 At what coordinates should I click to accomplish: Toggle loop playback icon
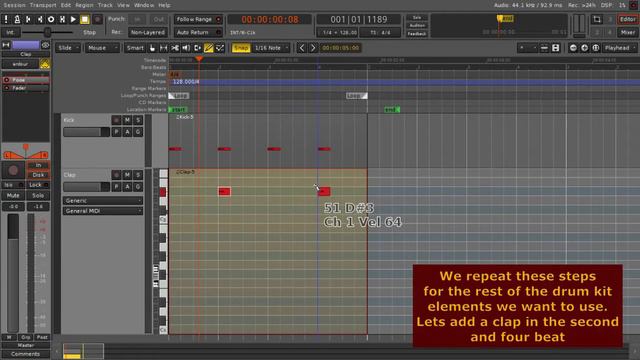tap(51, 19)
